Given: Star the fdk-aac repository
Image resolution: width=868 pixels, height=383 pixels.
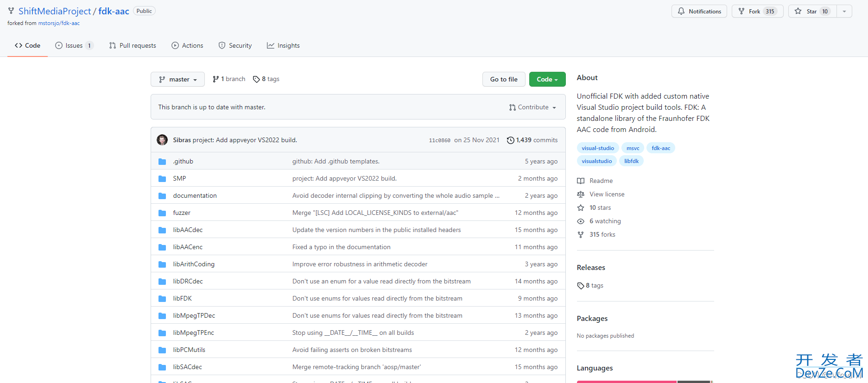Looking at the screenshot, I should [812, 11].
